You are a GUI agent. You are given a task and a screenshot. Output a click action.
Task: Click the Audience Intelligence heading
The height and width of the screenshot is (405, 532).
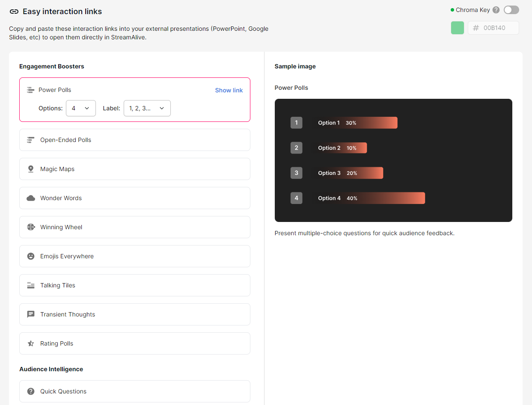(51, 369)
